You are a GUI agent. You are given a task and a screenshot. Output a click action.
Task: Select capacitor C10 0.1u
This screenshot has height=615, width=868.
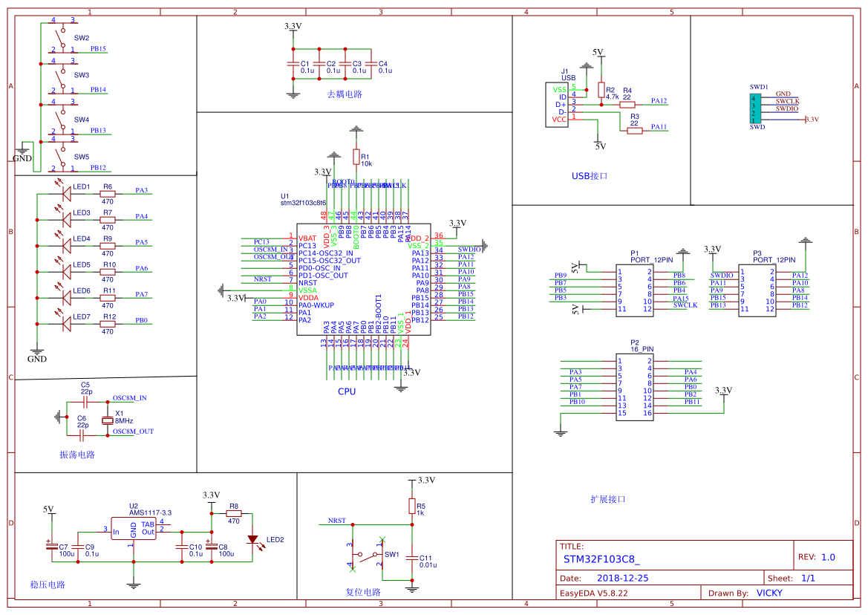pos(182,547)
